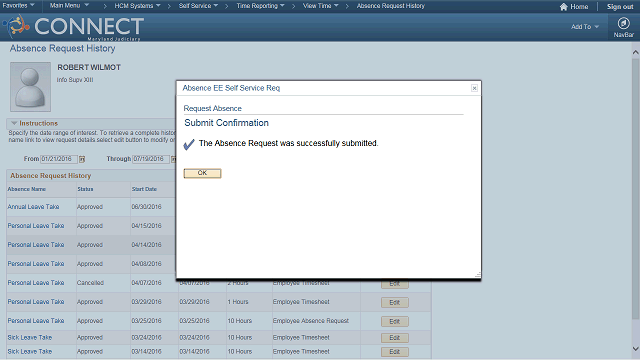
Task: Click the page scrollbar down arrow
Action: [636, 349]
